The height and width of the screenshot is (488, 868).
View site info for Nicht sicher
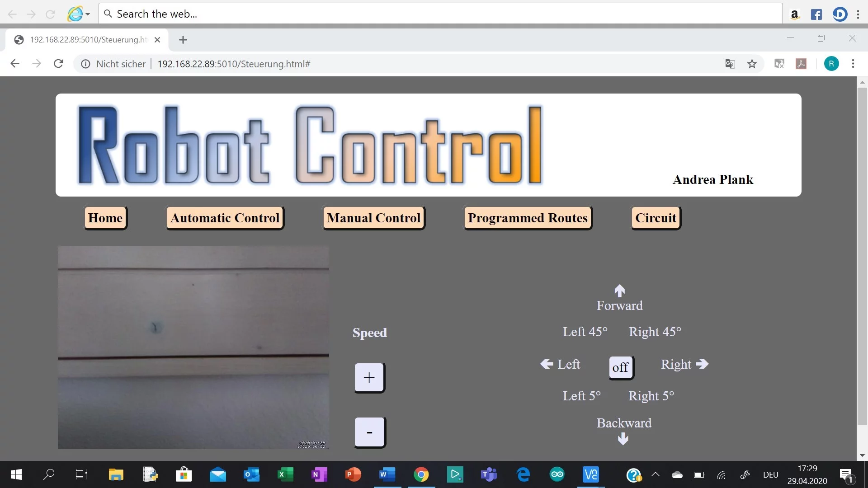tap(113, 64)
